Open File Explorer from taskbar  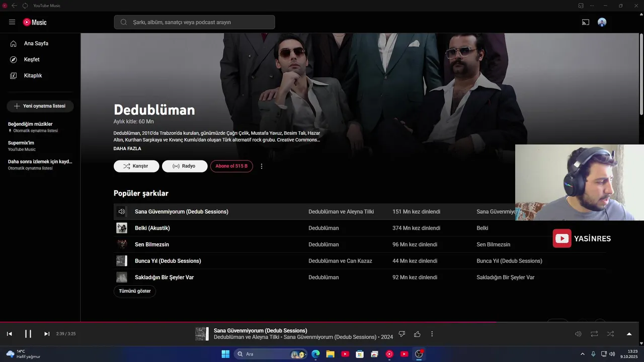(330, 354)
